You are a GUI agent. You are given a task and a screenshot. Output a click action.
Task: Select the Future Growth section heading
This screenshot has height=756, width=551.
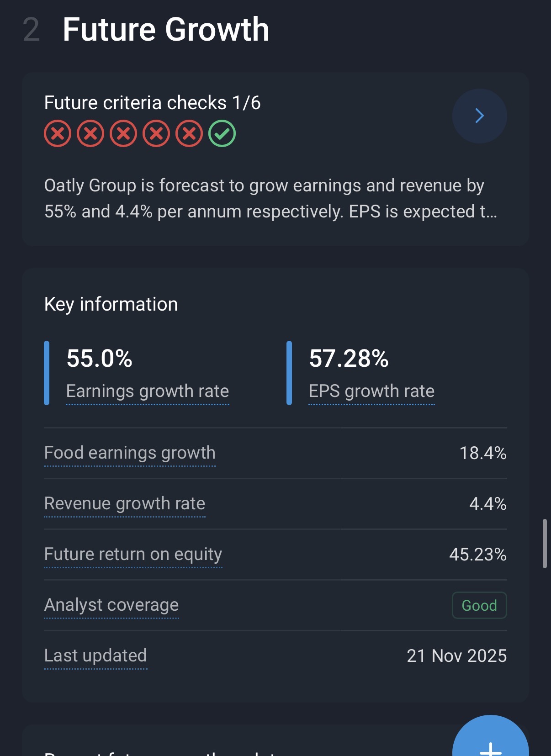165,30
